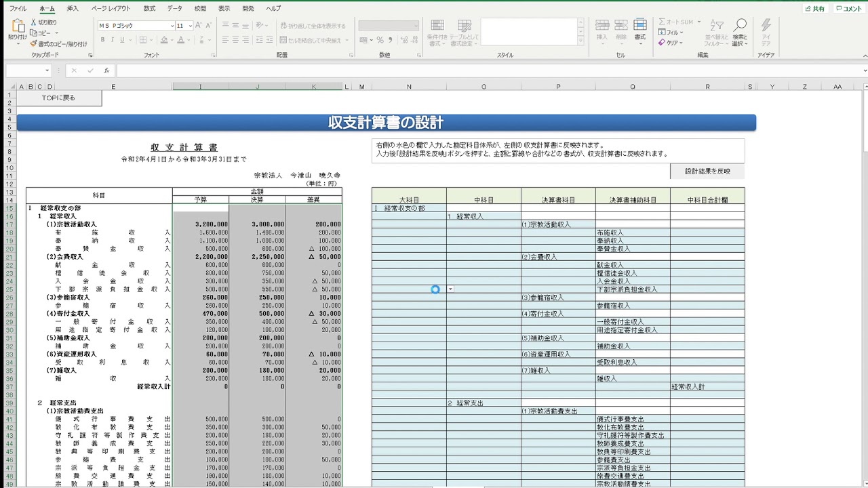This screenshot has width=868, height=488.
Task: Click the text orientation icon
Action: click(x=260, y=26)
